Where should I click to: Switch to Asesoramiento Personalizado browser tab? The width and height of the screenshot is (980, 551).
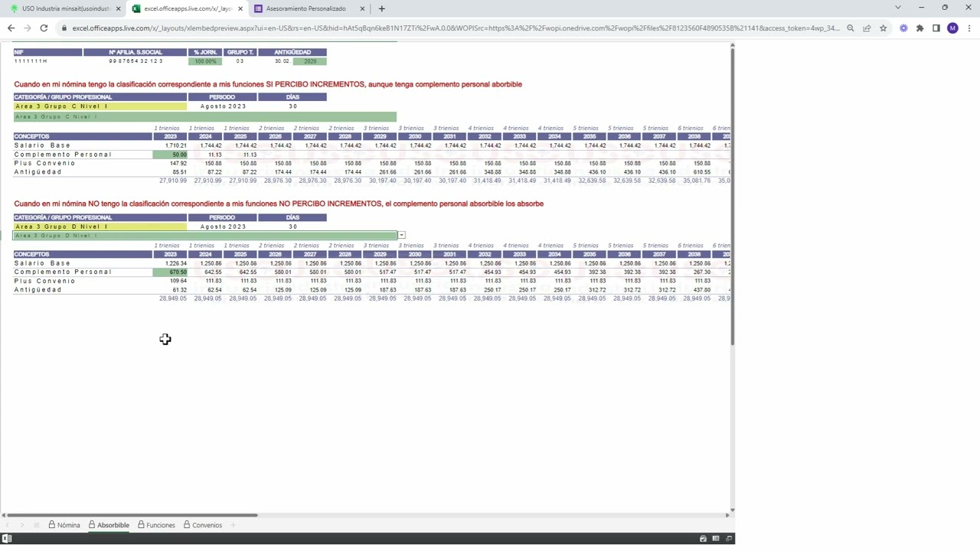[x=305, y=8]
